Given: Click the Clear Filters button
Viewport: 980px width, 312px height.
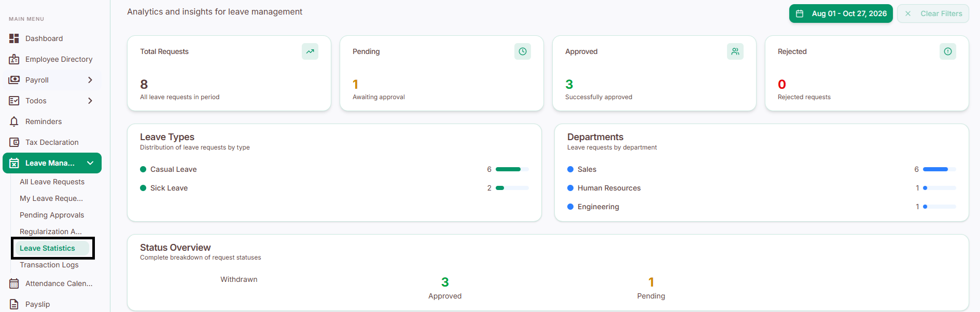Looking at the screenshot, I should [933, 13].
